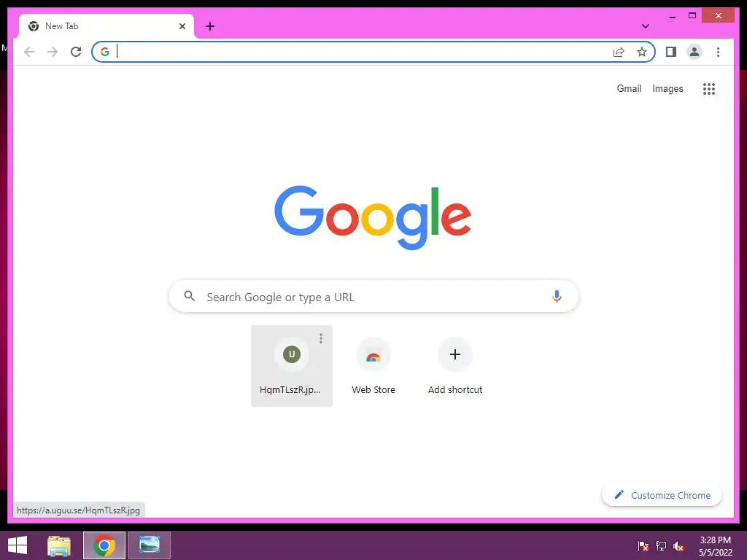Close the New Tab tab
Viewport: 747px width, 560px height.
[x=182, y=27]
